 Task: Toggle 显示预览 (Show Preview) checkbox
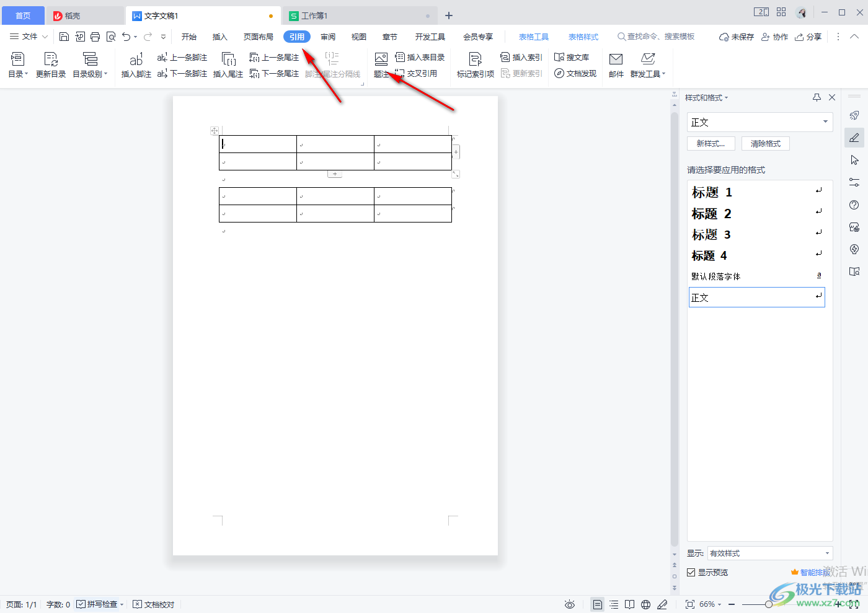click(x=691, y=573)
